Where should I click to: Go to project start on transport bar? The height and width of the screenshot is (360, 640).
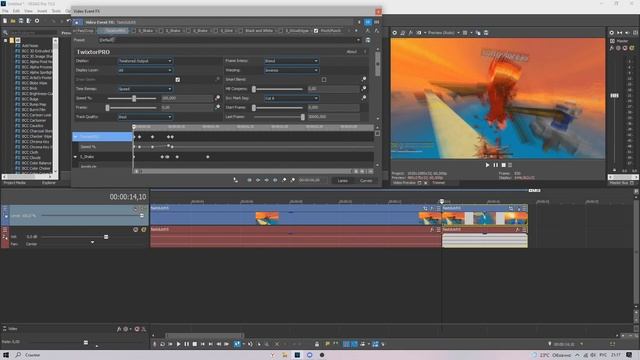click(203, 344)
